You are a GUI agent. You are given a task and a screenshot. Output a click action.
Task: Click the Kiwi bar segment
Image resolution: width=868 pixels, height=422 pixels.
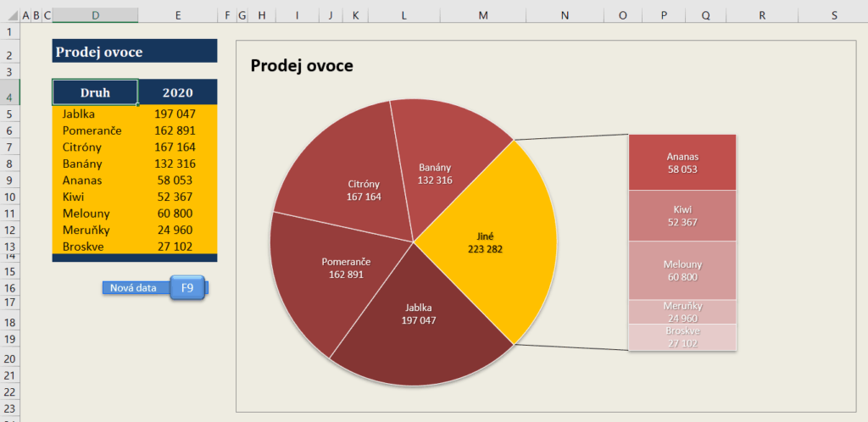click(682, 215)
